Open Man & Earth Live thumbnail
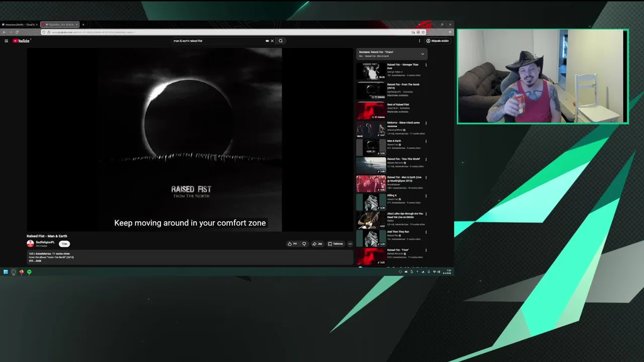Image resolution: width=644 pixels, height=362 pixels. [371, 184]
